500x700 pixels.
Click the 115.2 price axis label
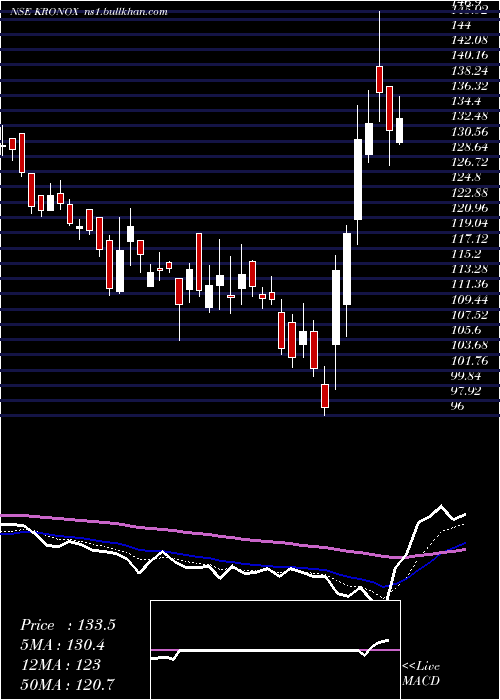466,254
